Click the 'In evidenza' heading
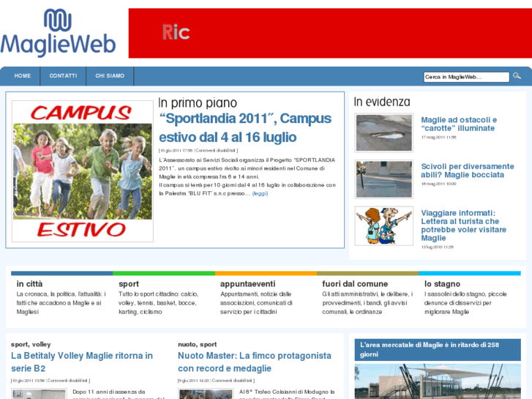 pyautogui.click(x=382, y=102)
